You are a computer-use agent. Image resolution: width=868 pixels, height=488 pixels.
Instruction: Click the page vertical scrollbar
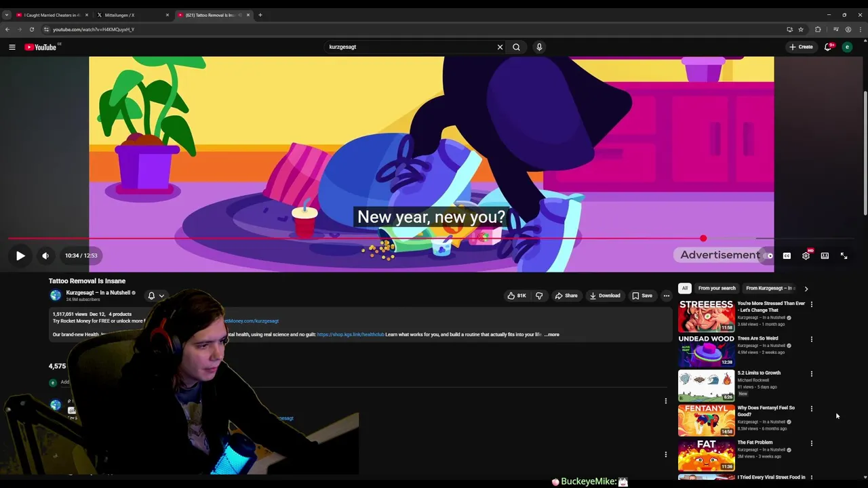pyautogui.click(x=865, y=152)
